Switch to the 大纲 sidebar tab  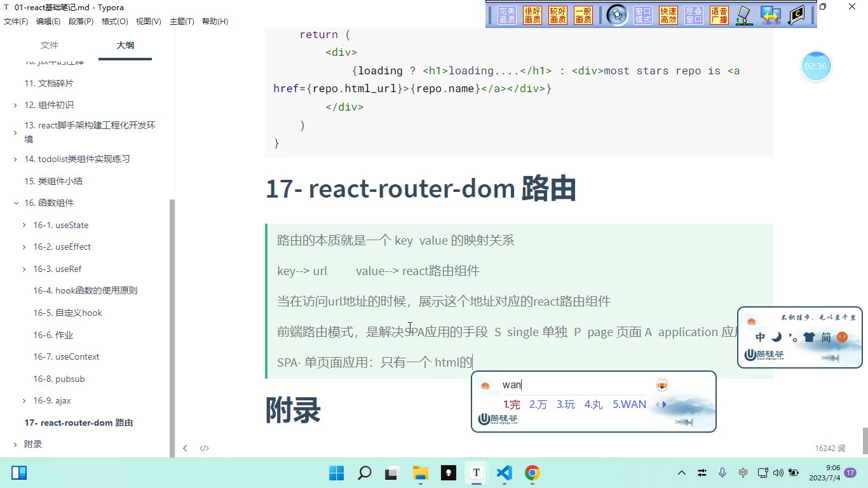[x=125, y=45]
